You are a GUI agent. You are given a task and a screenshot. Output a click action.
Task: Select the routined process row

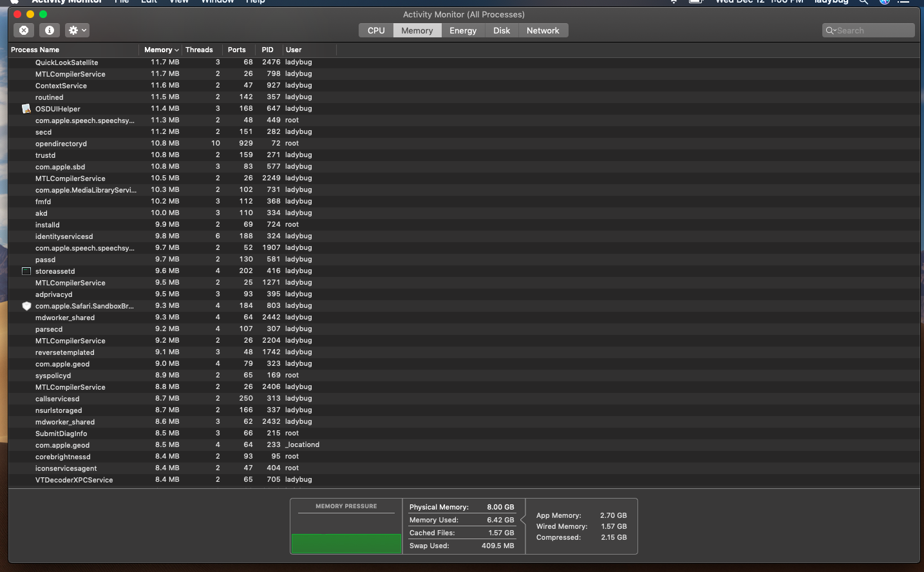tap(464, 97)
